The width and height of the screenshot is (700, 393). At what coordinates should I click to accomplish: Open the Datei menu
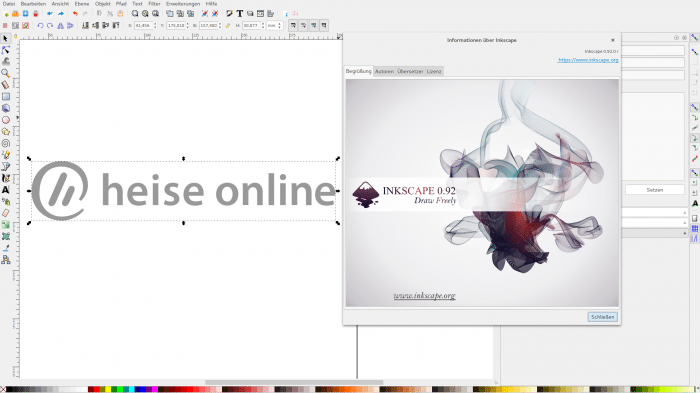(x=8, y=4)
